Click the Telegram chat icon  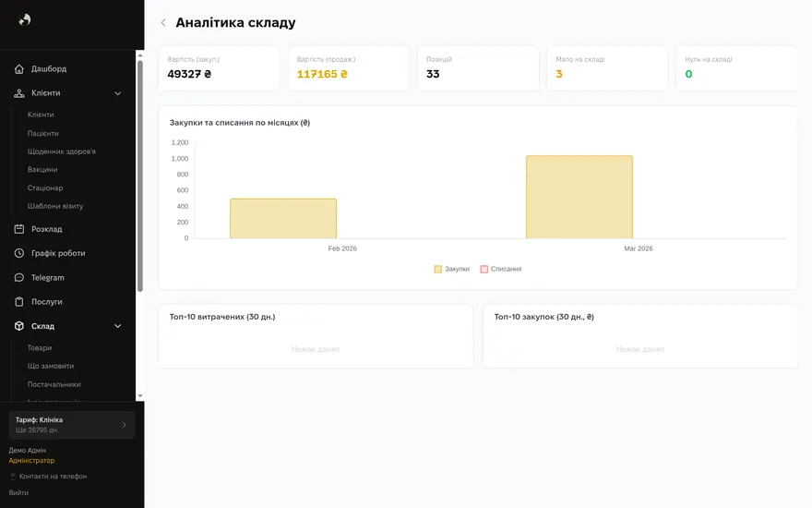coord(19,278)
